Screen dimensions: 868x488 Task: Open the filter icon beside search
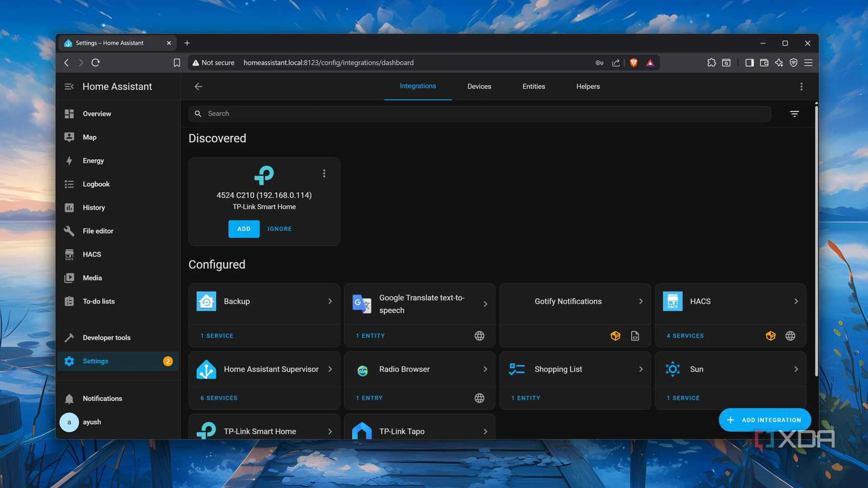coord(794,114)
